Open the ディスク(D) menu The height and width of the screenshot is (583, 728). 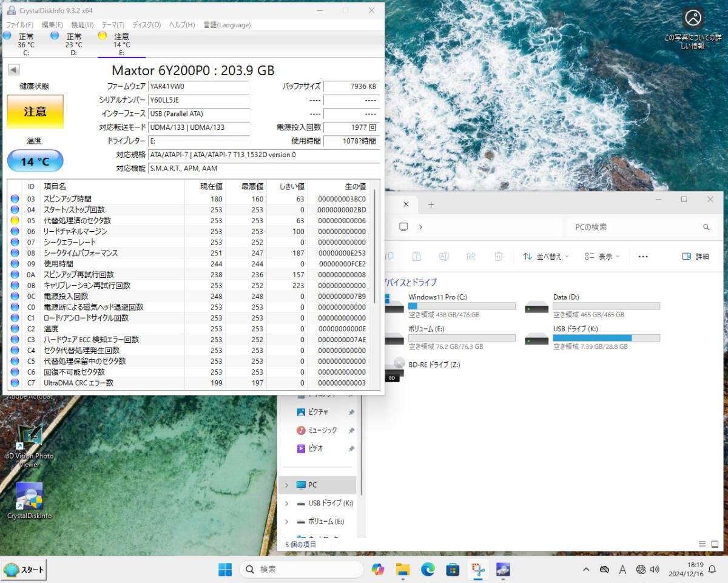click(146, 25)
